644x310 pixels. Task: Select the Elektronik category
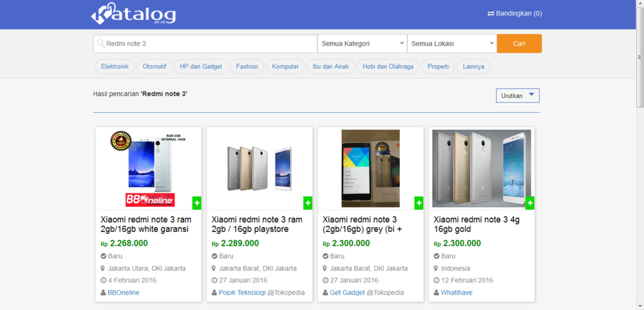pyautogui.click(x=115, y=66)
